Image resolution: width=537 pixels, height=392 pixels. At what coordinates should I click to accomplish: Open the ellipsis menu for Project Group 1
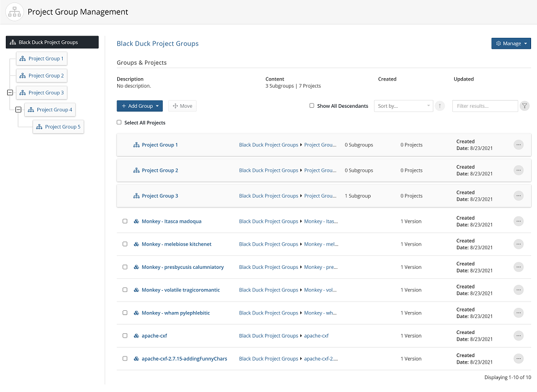(519, 144)
